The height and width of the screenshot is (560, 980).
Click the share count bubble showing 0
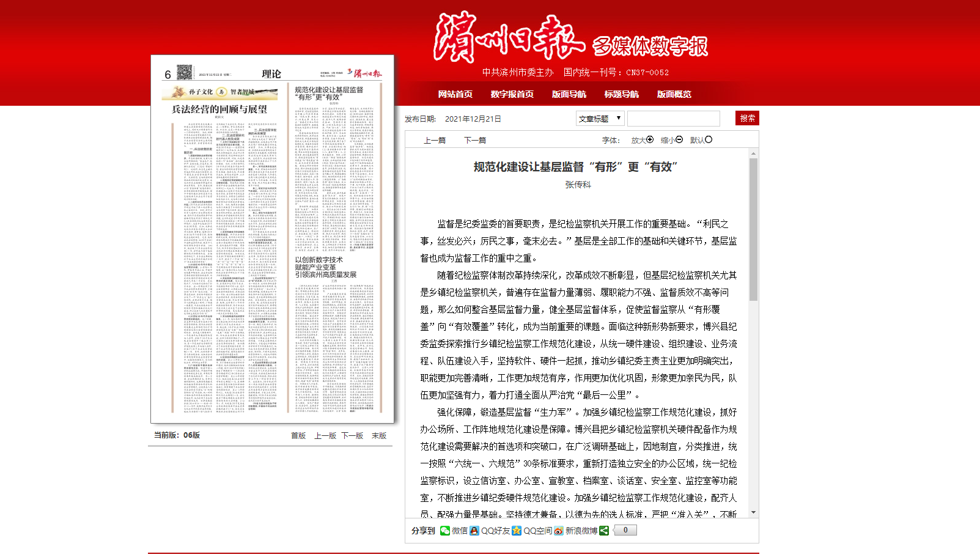click(625, 530)
